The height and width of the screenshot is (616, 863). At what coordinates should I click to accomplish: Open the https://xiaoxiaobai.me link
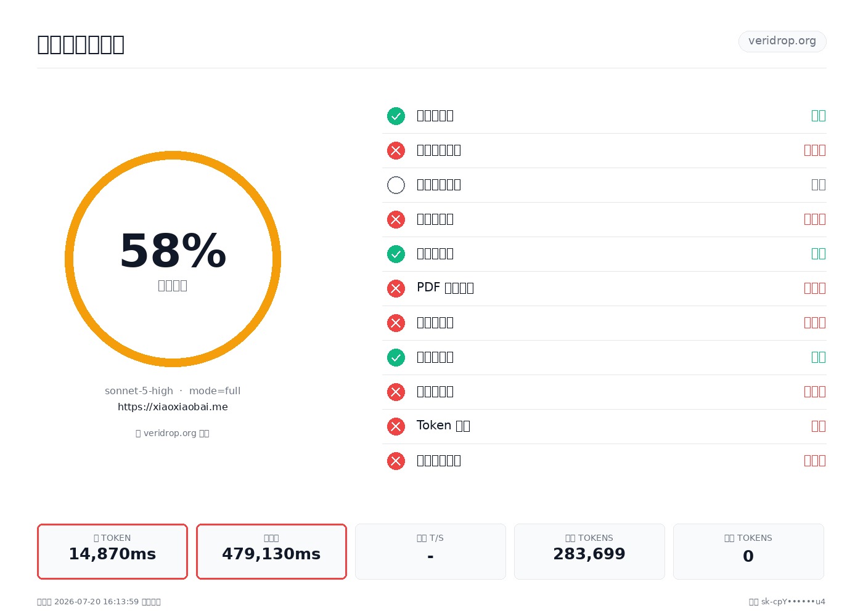pos(173,407)
